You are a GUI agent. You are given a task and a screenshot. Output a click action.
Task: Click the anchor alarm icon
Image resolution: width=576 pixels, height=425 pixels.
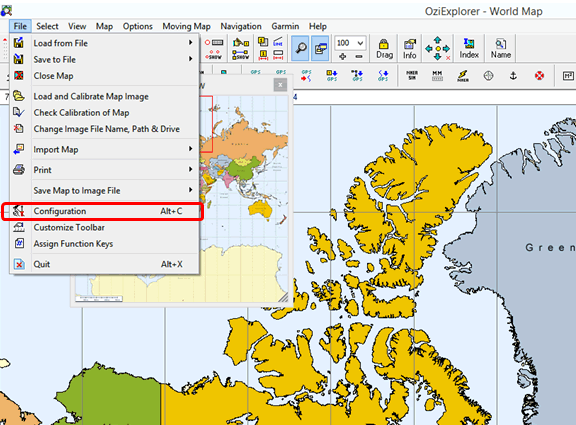(x=513, y=76)
